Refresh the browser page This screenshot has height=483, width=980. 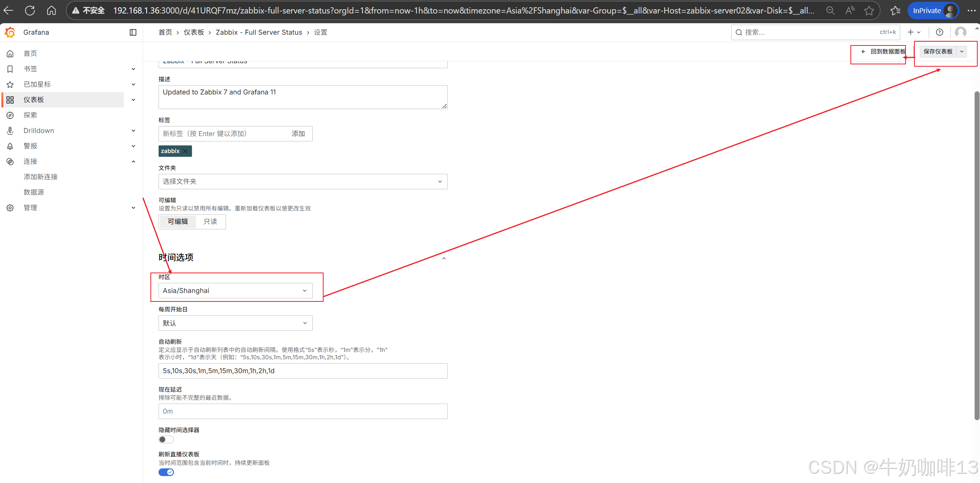point(30,10)
